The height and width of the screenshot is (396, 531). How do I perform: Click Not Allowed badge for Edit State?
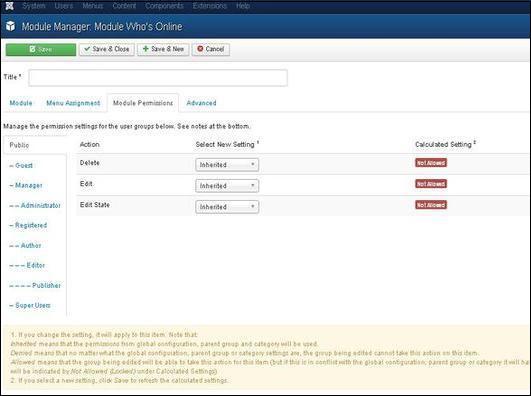[x=431, y=205]
